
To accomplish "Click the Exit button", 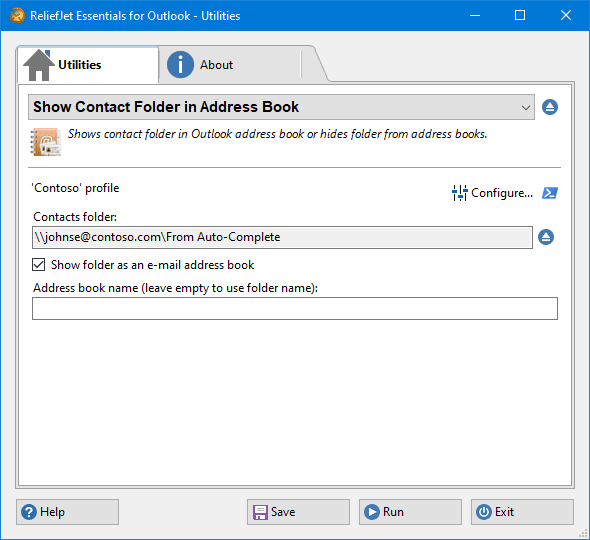I will pos(522,512).
